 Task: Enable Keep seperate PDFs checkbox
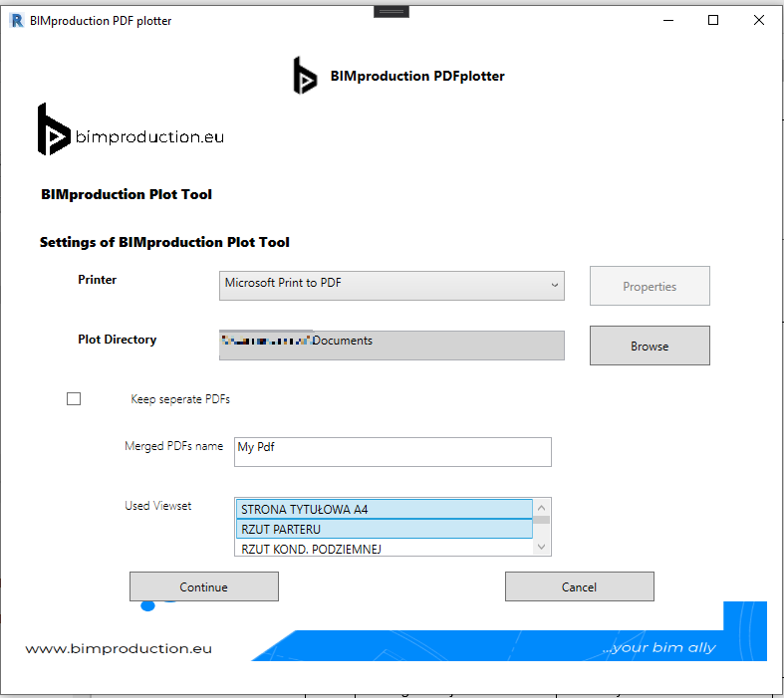74,398
